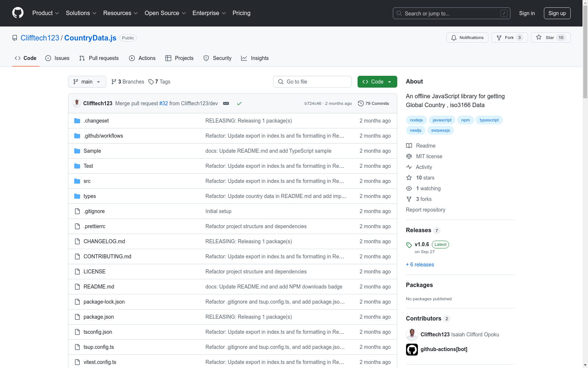This screenshot has width=588, height=368.
Task: Click Sign in link
Action: click(527, 13)
